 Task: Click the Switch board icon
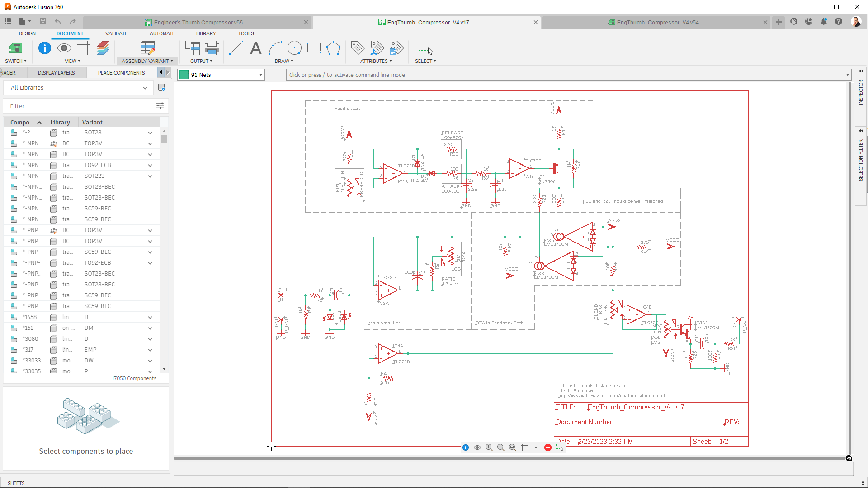pos(15,48)
